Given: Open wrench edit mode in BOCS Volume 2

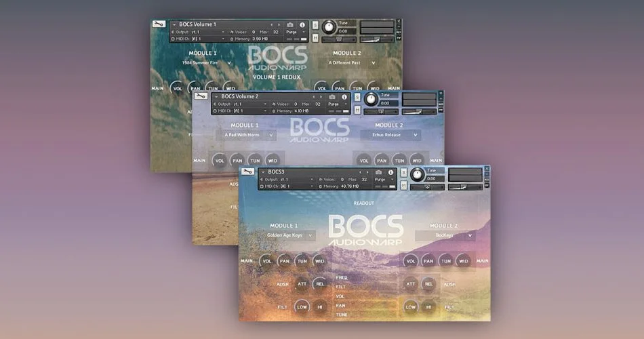Looking at the screenshot, I should point(201,96).
